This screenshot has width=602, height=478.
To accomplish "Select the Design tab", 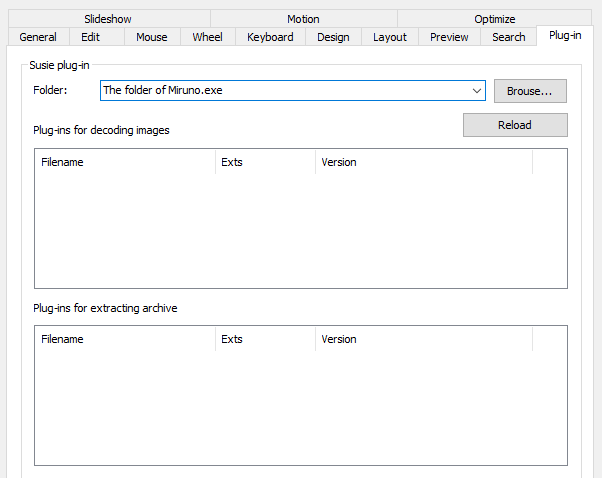I will pyautogui.click(x=333, y=37).
